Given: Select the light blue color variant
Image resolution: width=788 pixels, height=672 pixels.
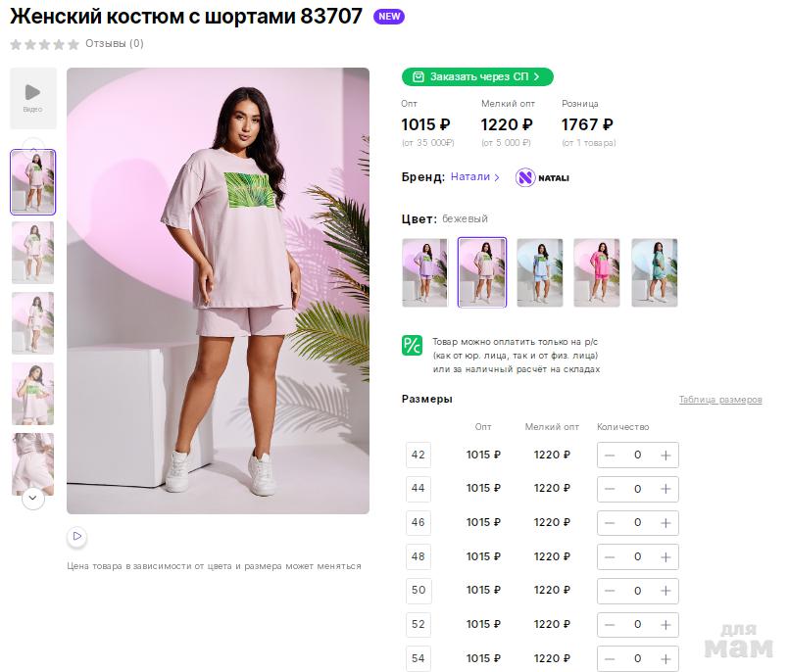Looking at the screenshot, I should [x=539, y=272].
